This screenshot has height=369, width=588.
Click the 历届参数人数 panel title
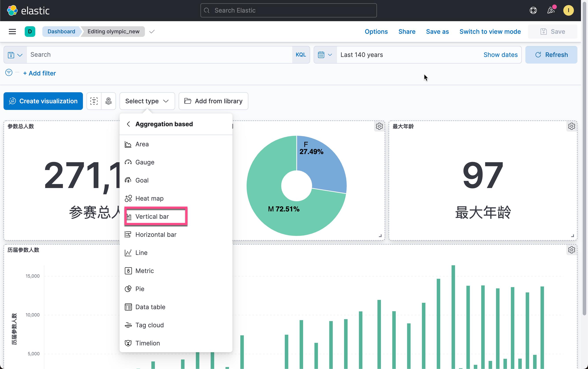coord(23,250)
